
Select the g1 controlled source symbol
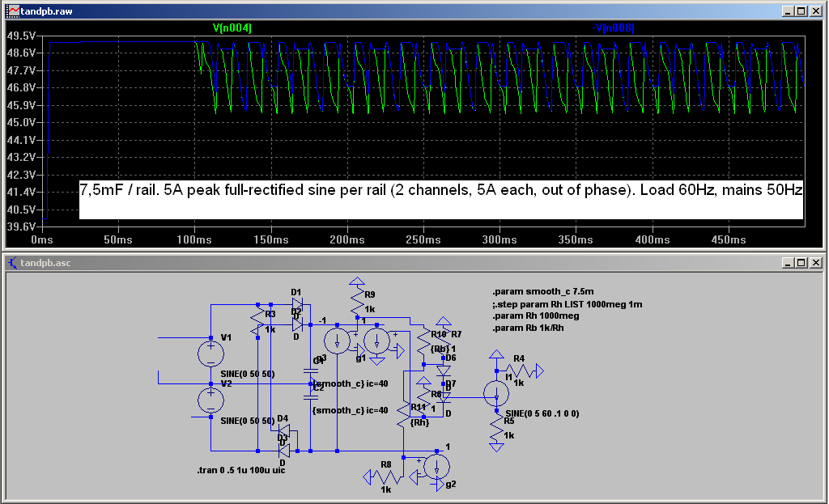tap(376, 341)
